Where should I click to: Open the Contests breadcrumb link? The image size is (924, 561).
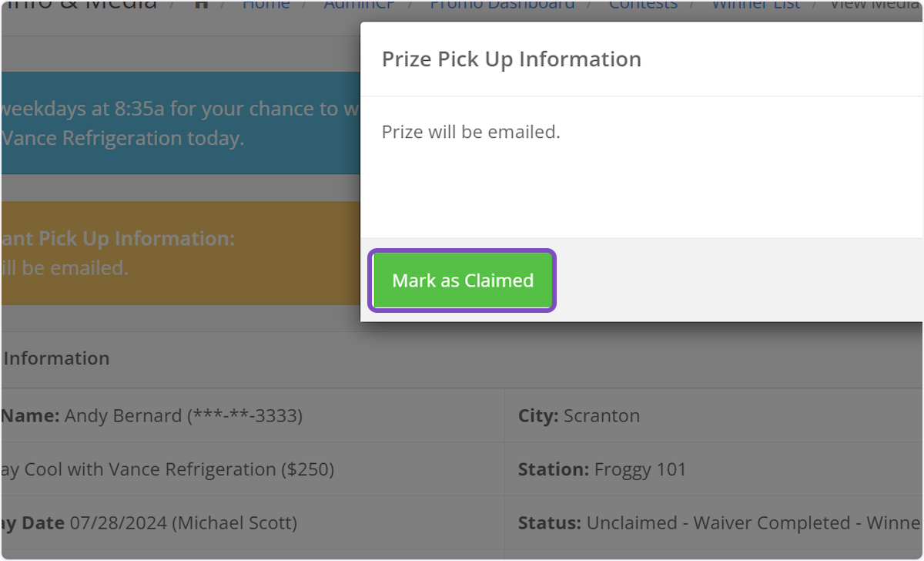643,5
